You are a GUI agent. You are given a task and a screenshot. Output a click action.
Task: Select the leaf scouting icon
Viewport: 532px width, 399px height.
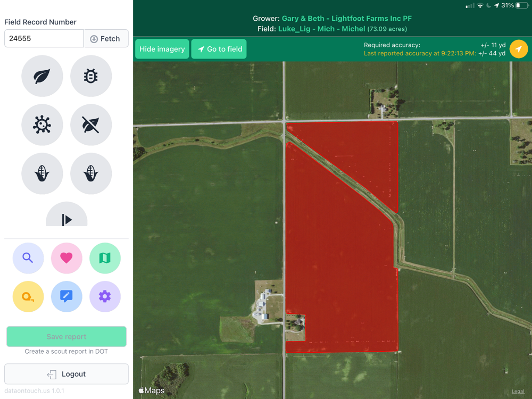tap(42, 76)
